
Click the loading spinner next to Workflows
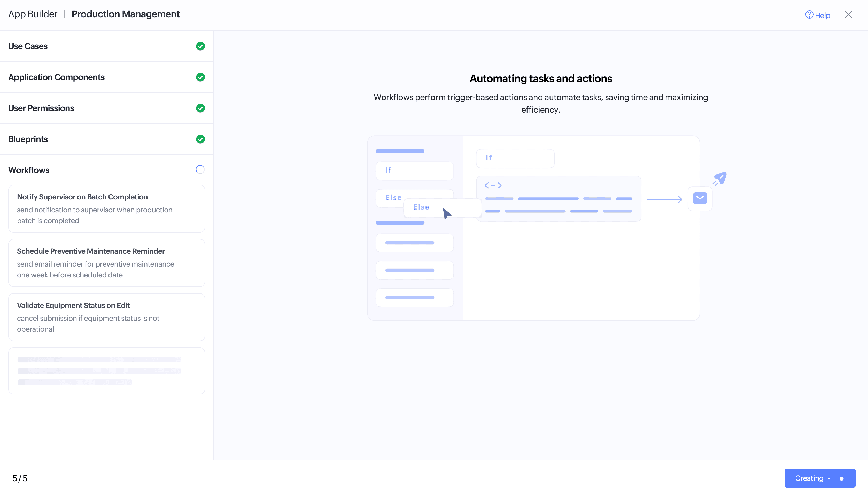(200, 170)
